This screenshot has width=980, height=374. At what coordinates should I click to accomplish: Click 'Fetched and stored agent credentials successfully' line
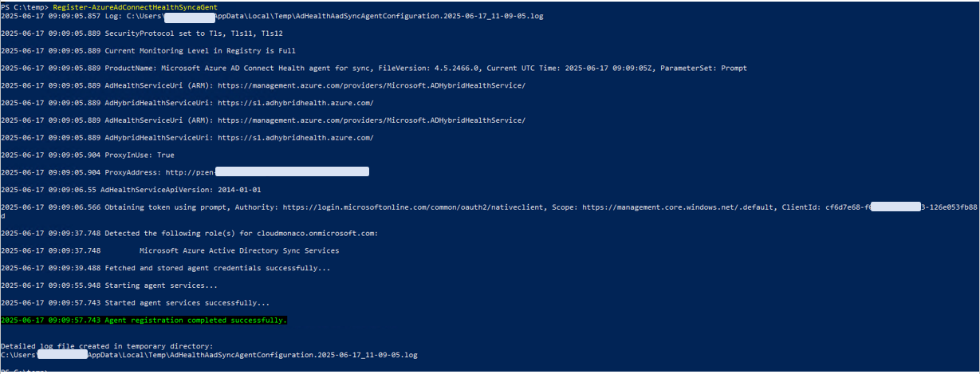217,268
